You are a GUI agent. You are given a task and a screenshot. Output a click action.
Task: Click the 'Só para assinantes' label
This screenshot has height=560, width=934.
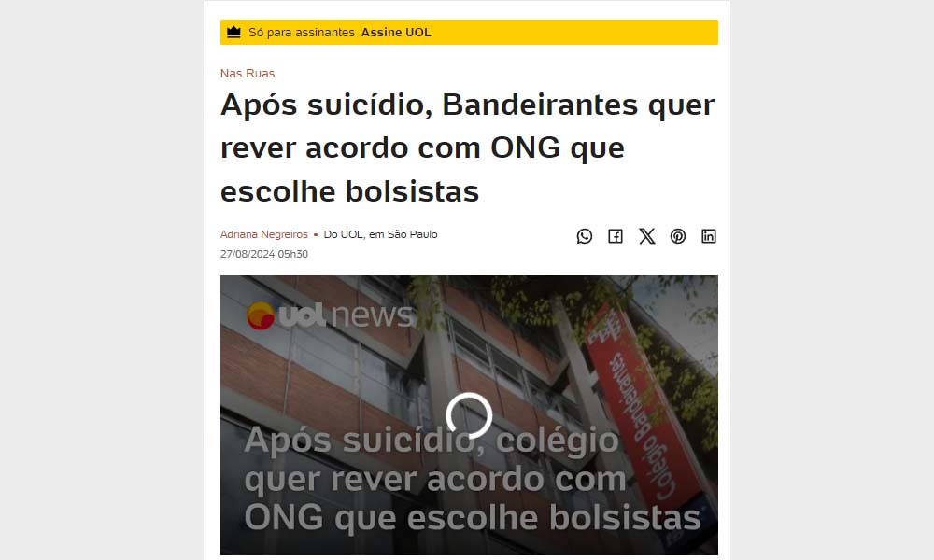[x=302, y=32]
